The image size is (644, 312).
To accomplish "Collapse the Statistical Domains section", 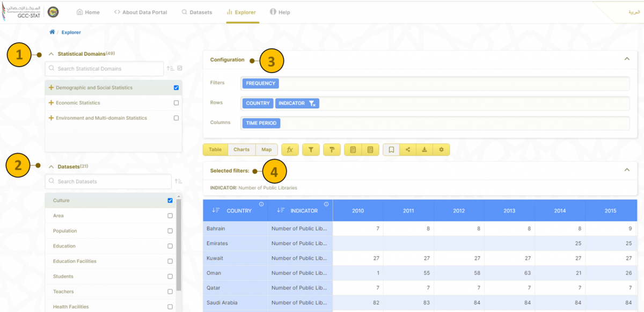I will click(x=52, y=54).
